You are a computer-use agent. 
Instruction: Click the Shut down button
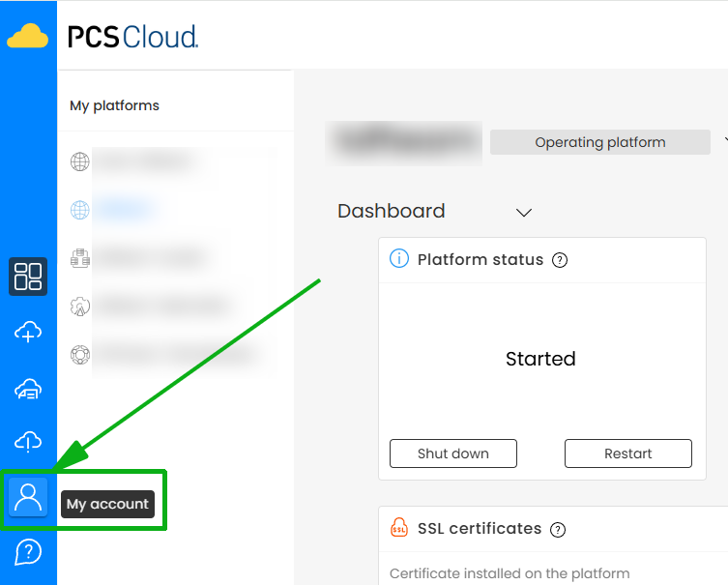[x=453, y=453]
